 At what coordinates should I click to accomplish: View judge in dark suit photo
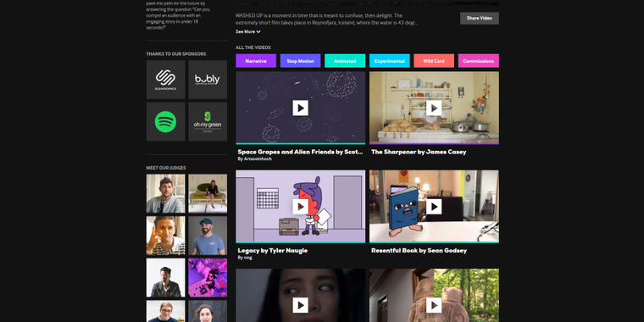pyautogui.click(x=165, y=278)
